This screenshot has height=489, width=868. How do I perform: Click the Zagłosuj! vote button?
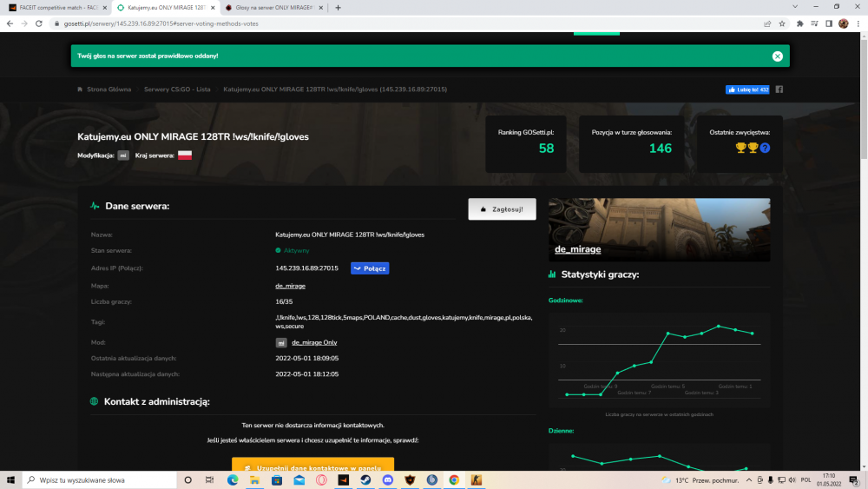502,209
